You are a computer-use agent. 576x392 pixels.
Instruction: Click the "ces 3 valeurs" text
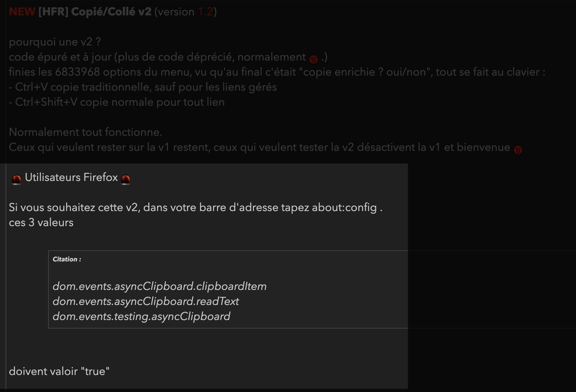tap(41, 223)
